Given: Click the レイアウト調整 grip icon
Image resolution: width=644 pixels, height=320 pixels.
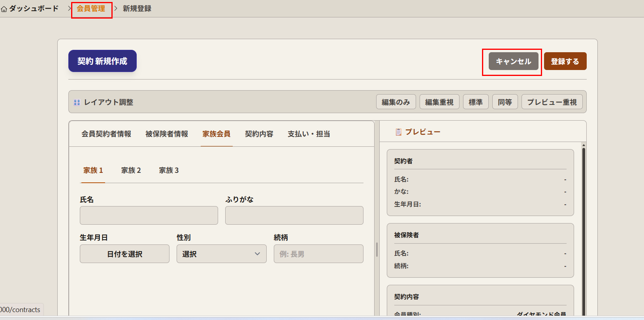Looking at the screenshot, I should click(x=77, y=102).
